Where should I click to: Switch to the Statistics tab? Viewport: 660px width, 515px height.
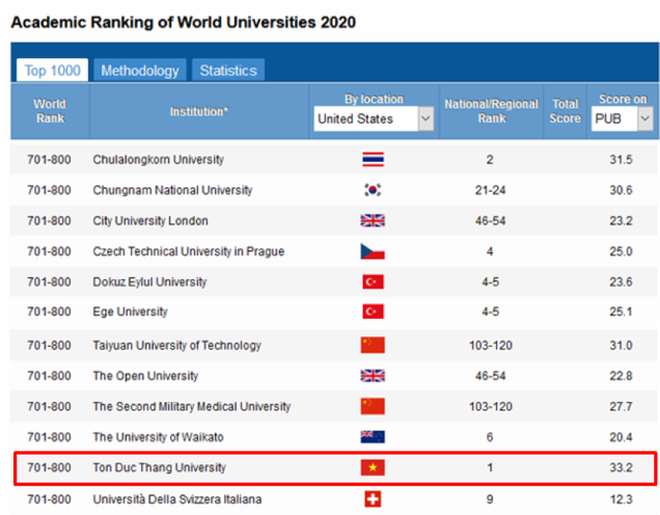(228, 70)
